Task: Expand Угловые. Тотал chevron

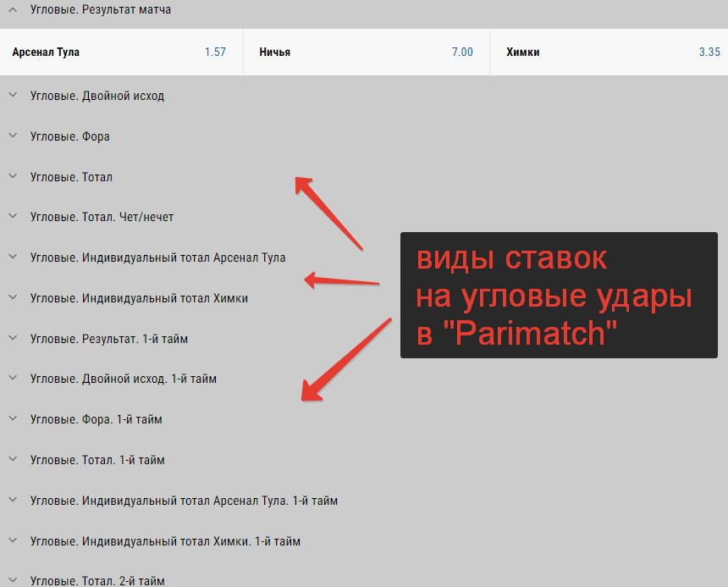Action: tap(13, 176)
